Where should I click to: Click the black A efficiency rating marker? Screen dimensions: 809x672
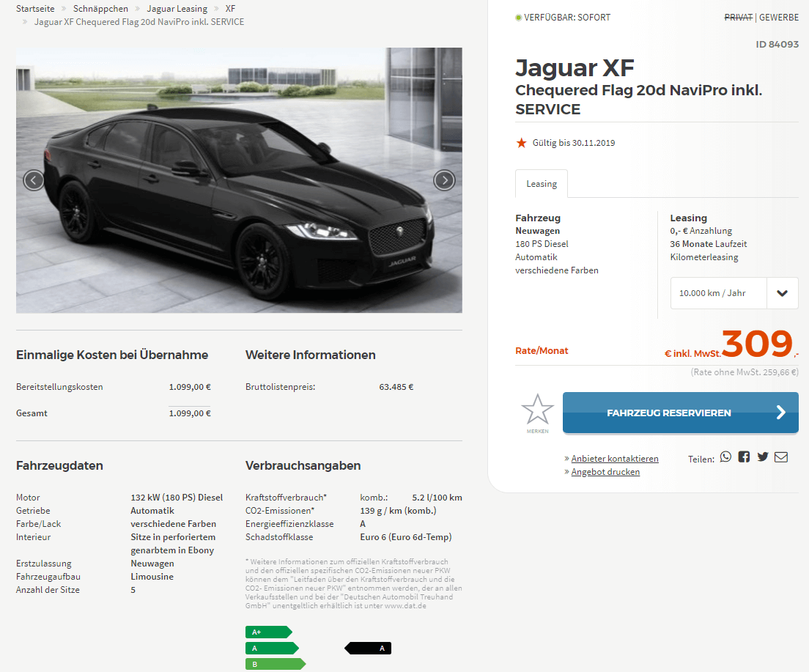[368, 649]
